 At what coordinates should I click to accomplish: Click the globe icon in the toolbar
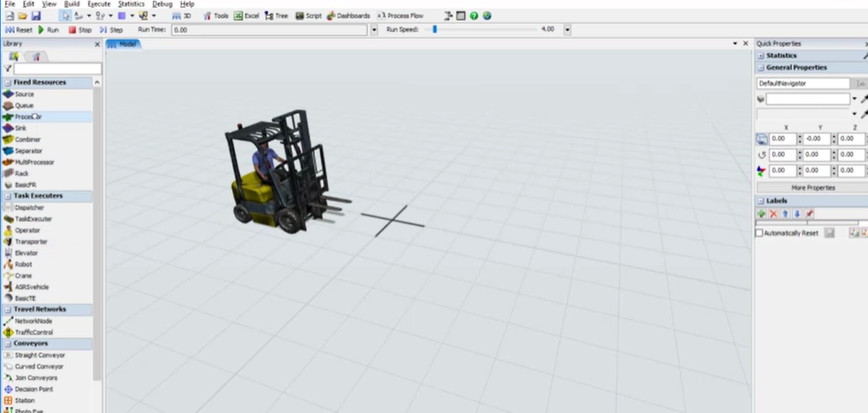click(x=487, y=16)
